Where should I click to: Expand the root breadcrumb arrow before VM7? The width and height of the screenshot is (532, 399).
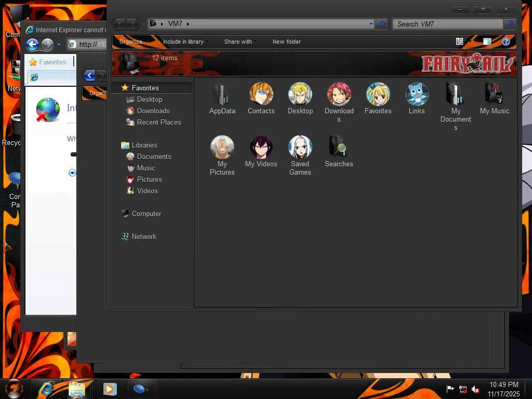pos(162,24)
